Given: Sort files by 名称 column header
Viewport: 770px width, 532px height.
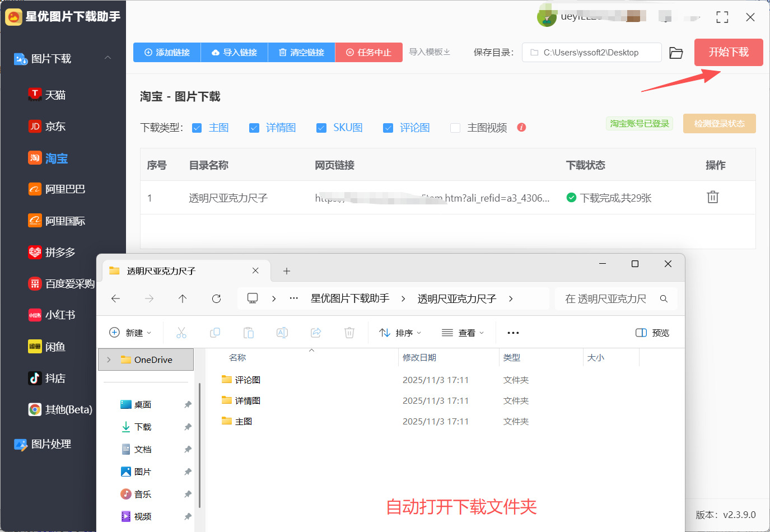Looking at the screenshot, I should pyautogui.click(x=237, y=357).
